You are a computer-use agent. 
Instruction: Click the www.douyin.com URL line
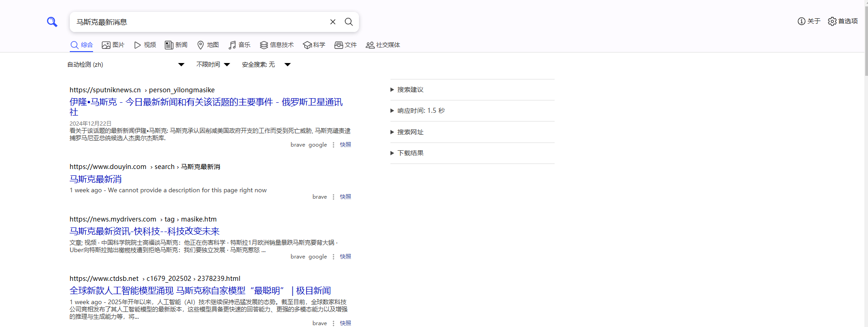pos(145,167)
